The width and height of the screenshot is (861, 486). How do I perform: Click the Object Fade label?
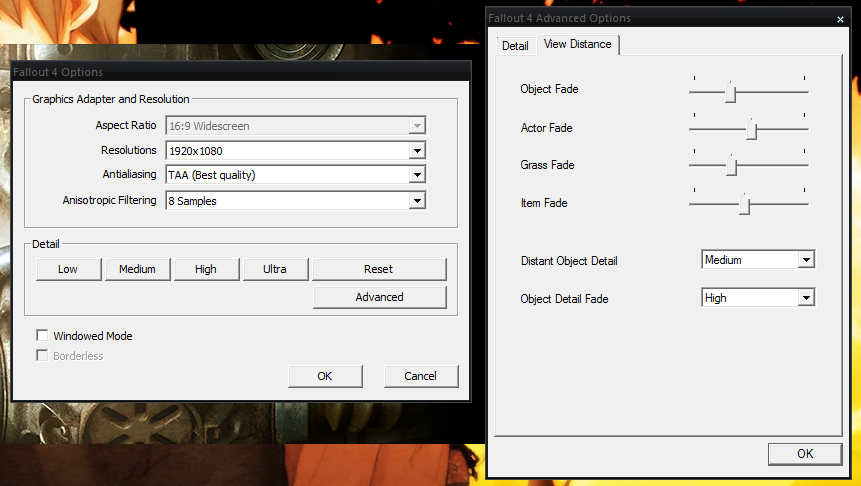coord(549,89)
